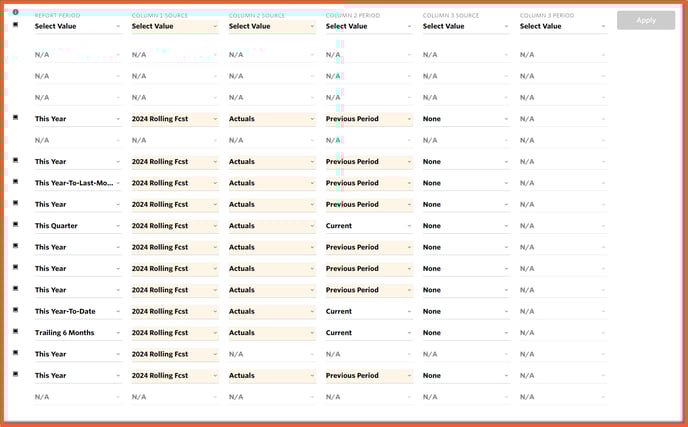Open the header Column 1 Source dropdown
Viewport: 688px width, 427px height.
175,26
